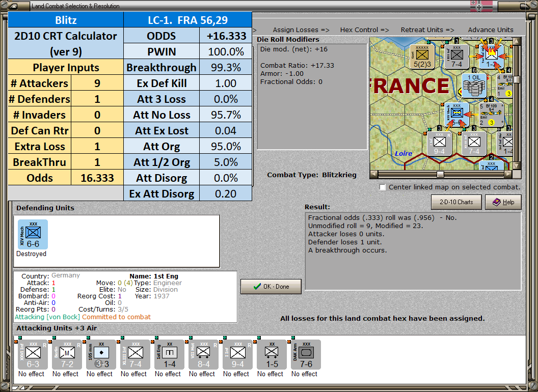Click the 'Combat Ratio: +17.33' line
Image resolution: width=538 pixels, height=392 pixels.
click(x=297, y=65)
